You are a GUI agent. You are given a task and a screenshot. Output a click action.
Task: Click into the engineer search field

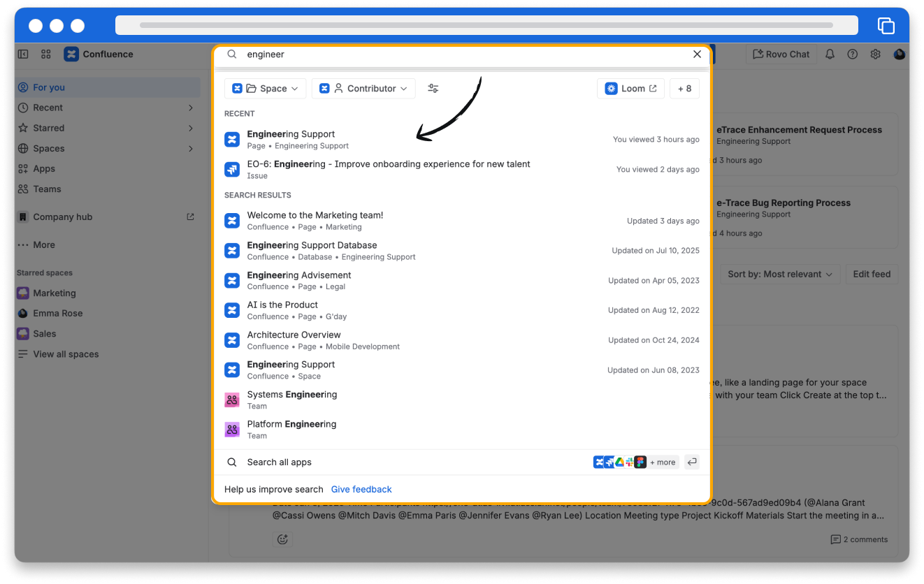pyautogui.click(x=461, y=54)
